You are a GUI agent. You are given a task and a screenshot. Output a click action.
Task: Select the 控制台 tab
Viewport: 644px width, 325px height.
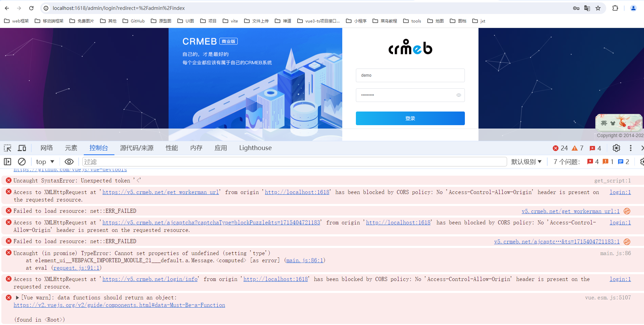[x=99, y=148]
